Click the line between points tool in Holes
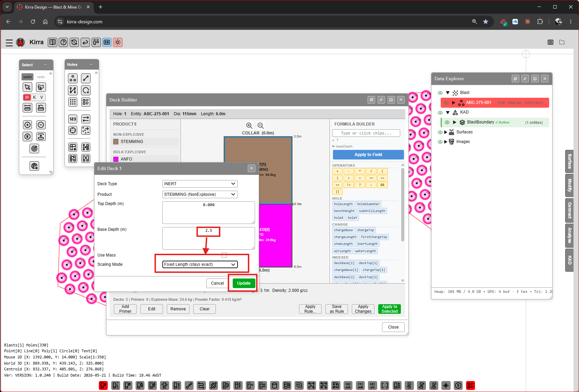This screenshot has height=392, width=579. [86, 79]
